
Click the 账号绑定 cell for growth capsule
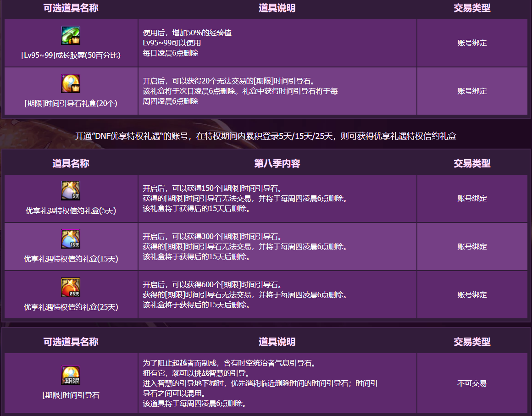[x=472, y=43]
